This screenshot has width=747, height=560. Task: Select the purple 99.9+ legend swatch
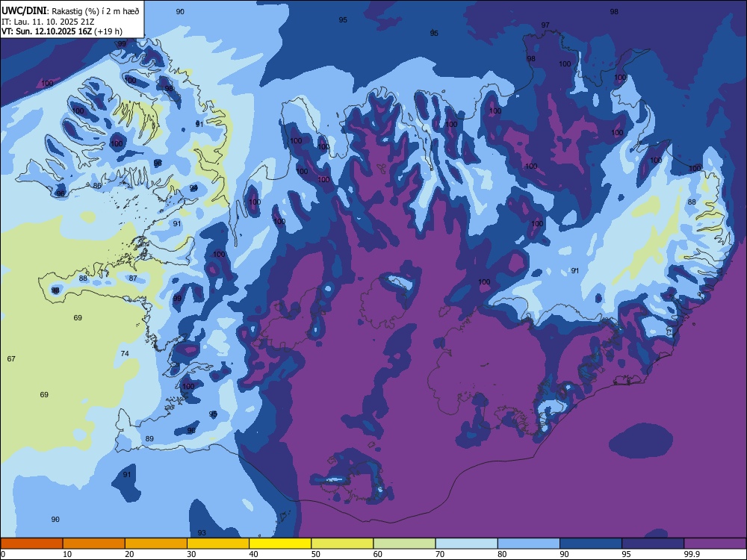click(715, 544)
